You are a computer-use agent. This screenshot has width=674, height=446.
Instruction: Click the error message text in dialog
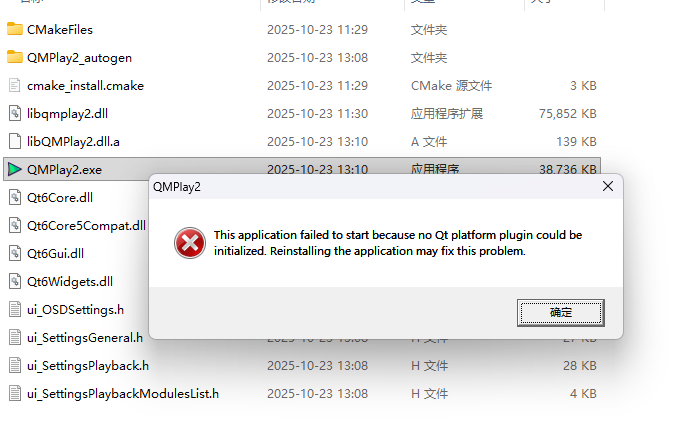point(398,243)
